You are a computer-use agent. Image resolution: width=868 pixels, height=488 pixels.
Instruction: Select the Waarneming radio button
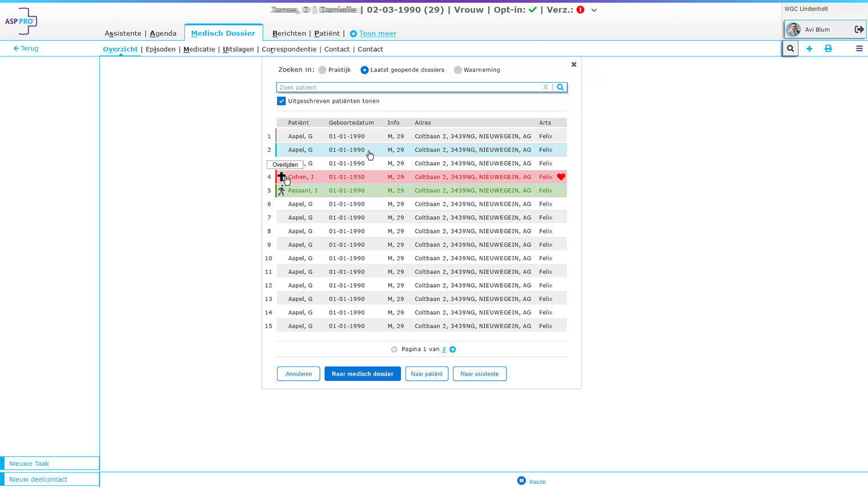coord(458,70)
